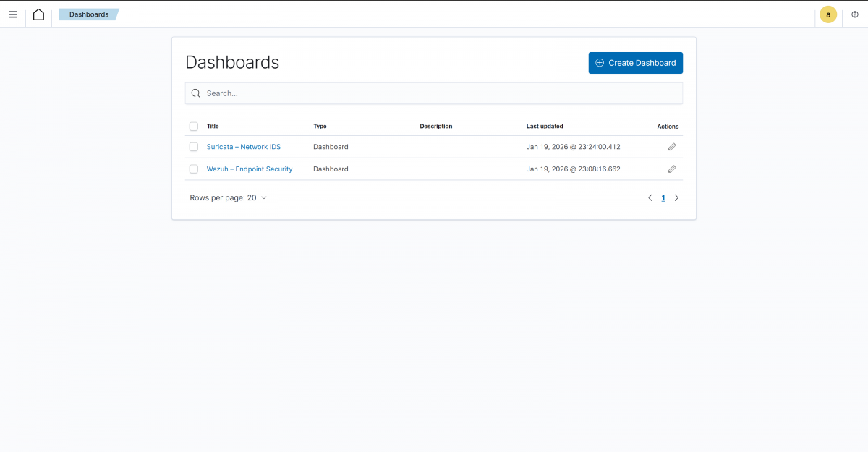
Task: Click the search magnifier icon
Action: [195, 93]
